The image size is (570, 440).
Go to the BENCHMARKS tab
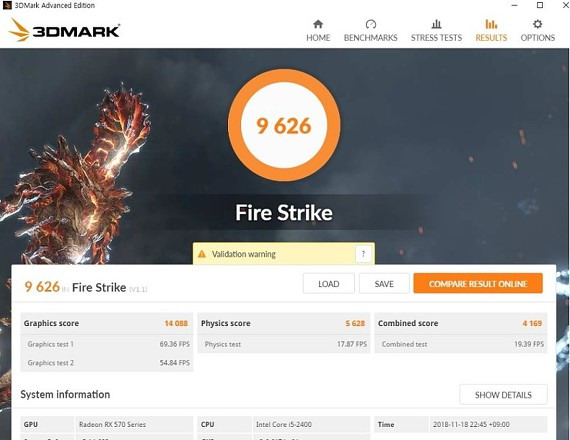click(x=370, y=37)
